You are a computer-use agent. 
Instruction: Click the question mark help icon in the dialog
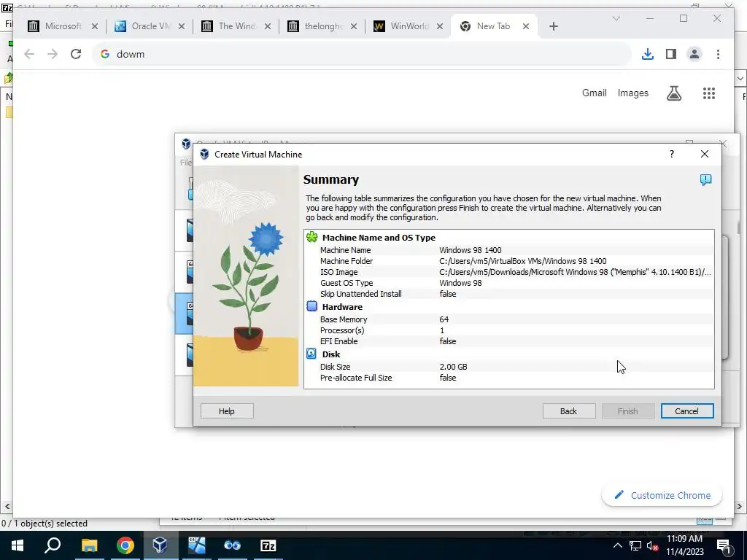[x=672, y=154]
